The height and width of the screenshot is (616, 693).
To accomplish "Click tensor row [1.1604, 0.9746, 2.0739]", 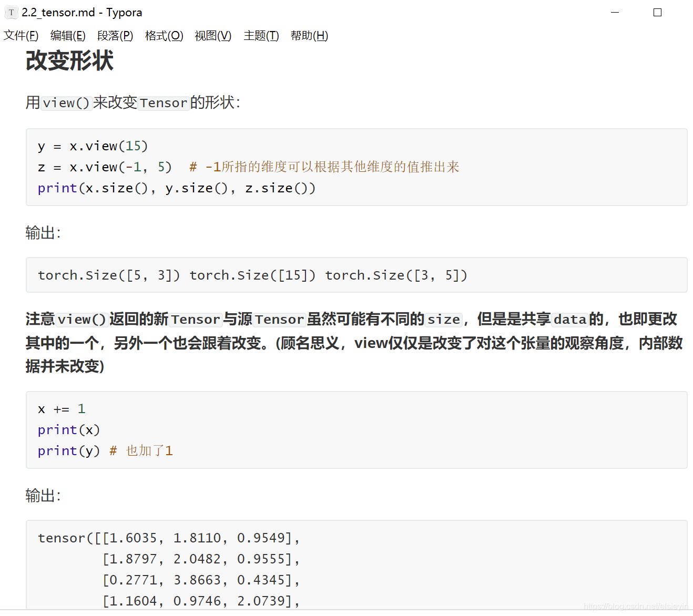I will [x=201, y=601].
